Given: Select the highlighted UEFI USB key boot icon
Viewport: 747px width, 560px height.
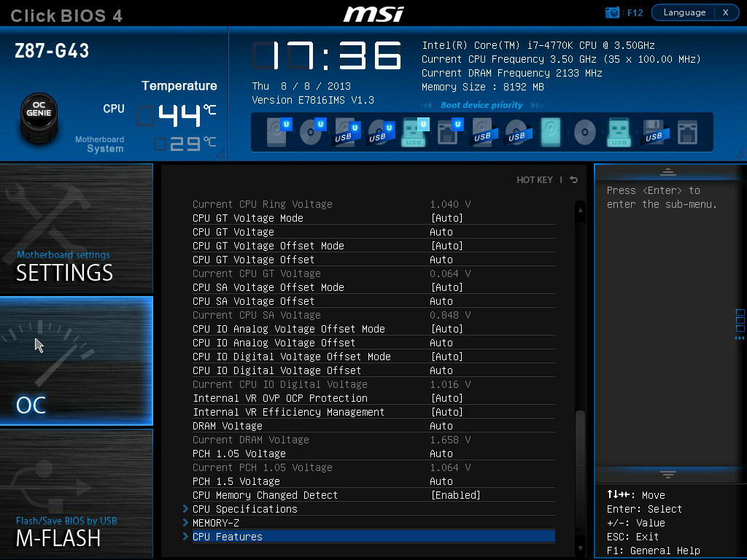Looking at the screenshot, I should [415, 132].
